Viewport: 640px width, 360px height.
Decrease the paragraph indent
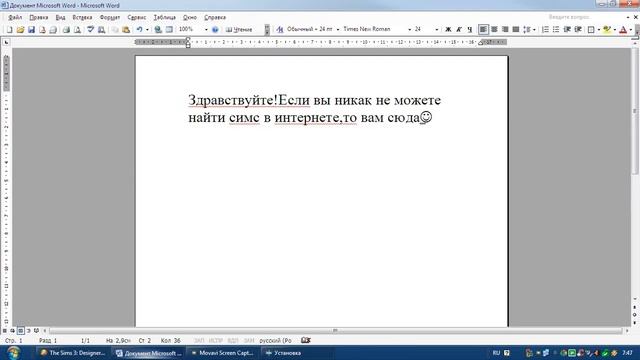tap(567, 29)
